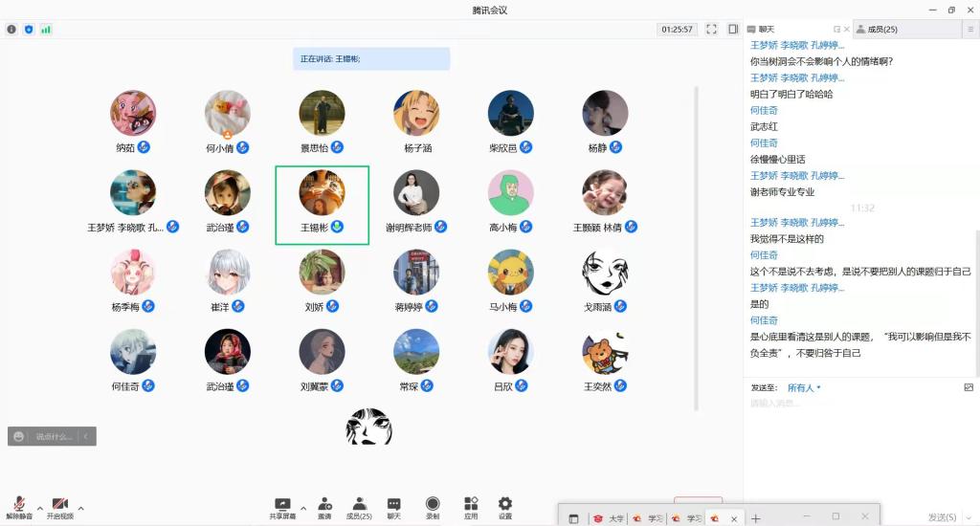This screenshot has width=980, height=526.
Task: Show network signal status bars
Action: pos(46,30)
